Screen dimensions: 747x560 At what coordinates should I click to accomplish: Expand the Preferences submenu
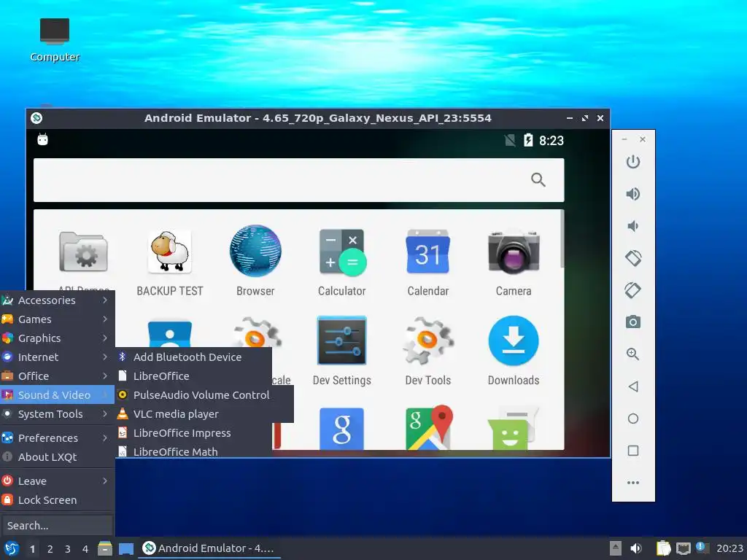[x=57, y=438]
